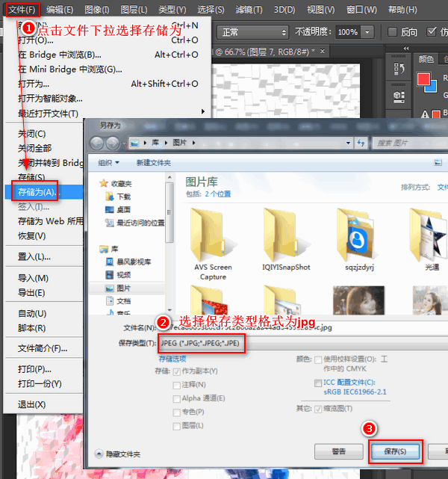Toggle the 专色(P) checkbox
The width and height of the screenshot is (448, 479).
176,412
